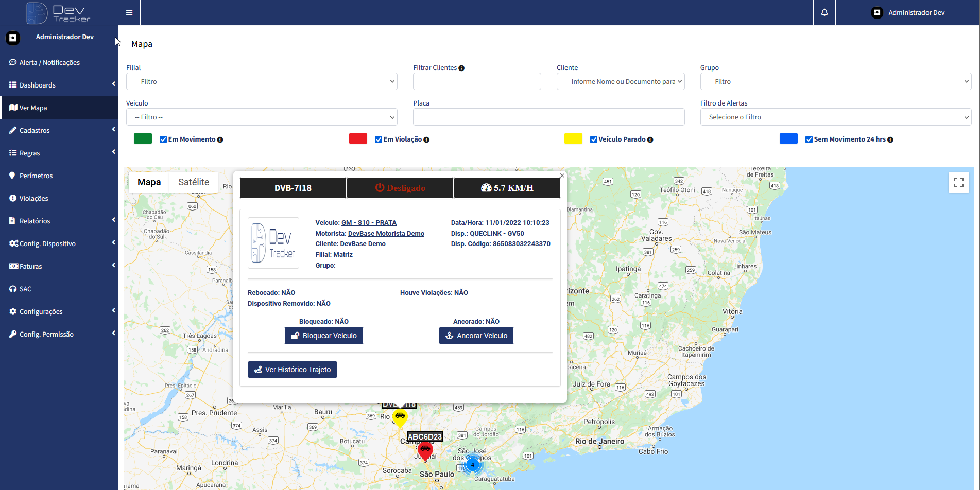This screenshot has width=980, height=490.
Task: Open the SAC support section
Action: coord(25,289)
